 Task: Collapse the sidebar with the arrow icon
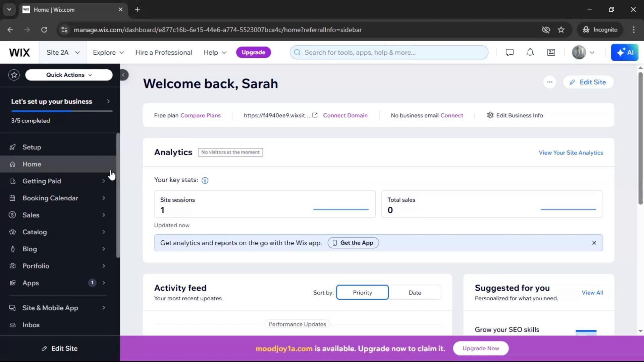124,75
